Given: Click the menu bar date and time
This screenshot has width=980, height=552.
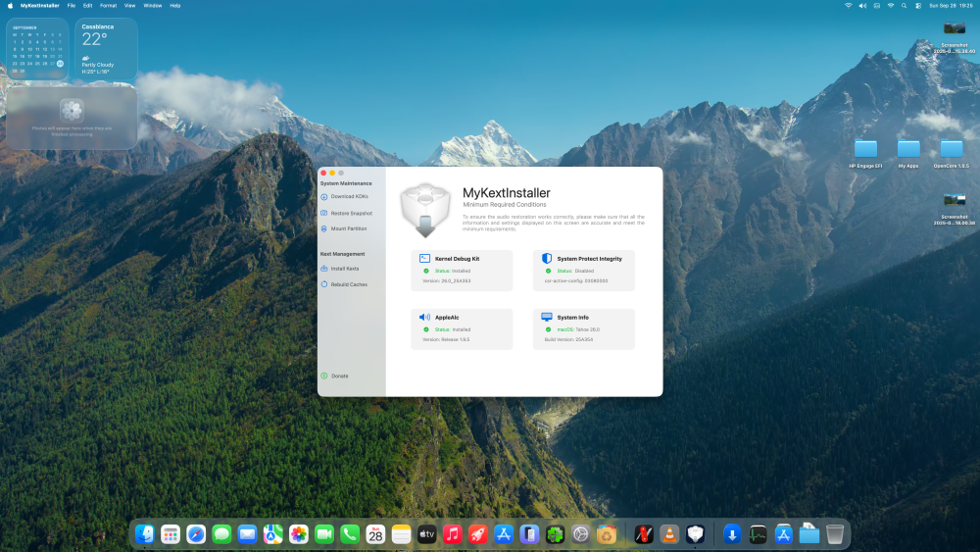Looking at the screenshot, I should 952,6.
